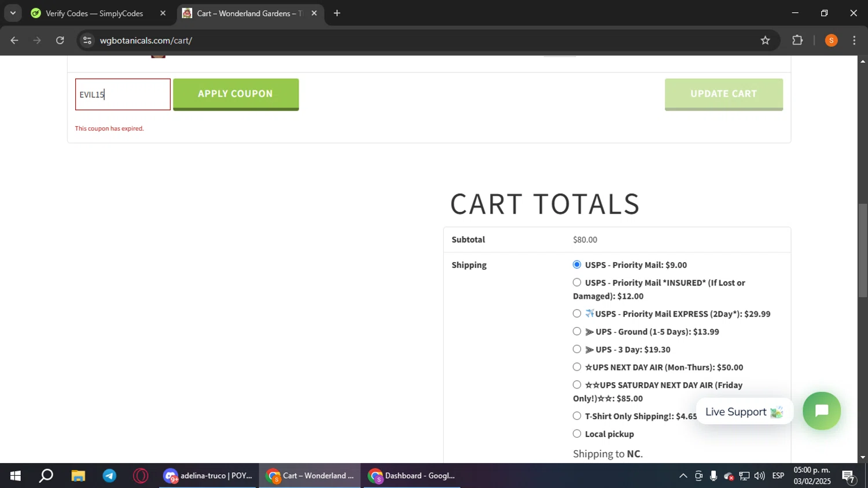Screen dimensions: 868x488
Task: Select USPS Priority Mail INSURED $12.00 option
Action: point(577,282)
